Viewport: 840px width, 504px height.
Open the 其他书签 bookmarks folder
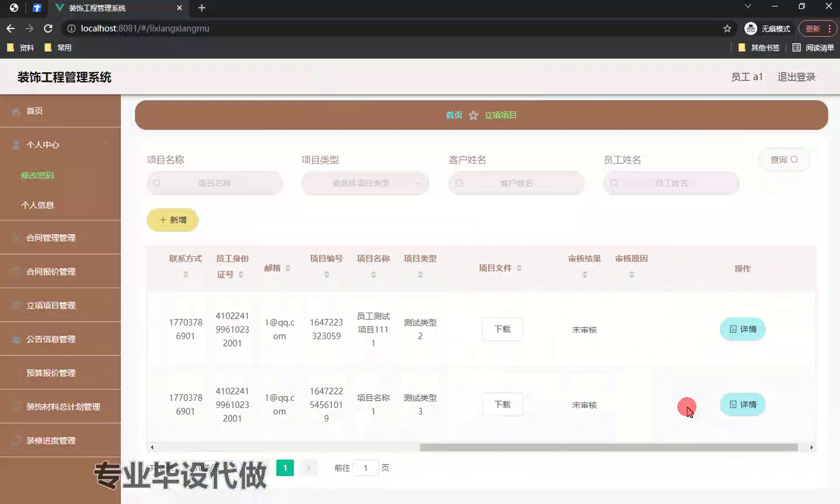coord(759,48)
